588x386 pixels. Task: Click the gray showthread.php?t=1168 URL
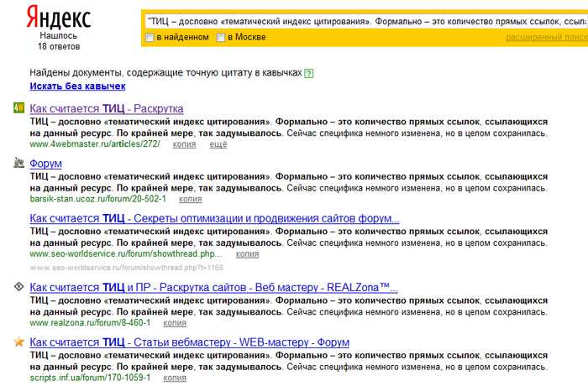pyautogui.click(x=127, y=268)
